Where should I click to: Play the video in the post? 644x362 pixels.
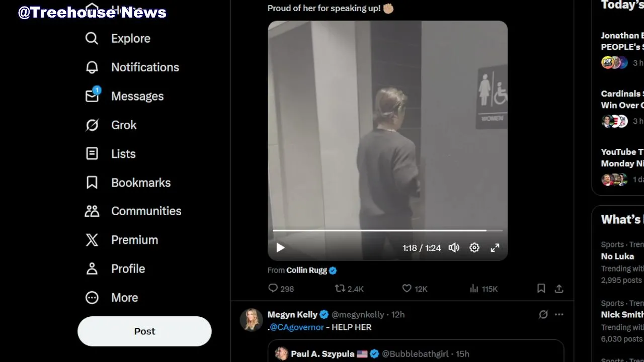point(280,247)
